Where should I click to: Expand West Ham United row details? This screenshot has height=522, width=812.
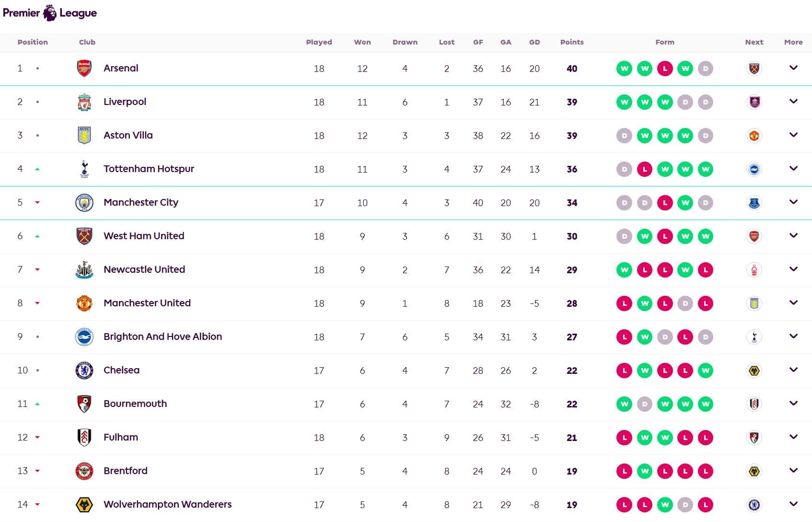(793, 236)
